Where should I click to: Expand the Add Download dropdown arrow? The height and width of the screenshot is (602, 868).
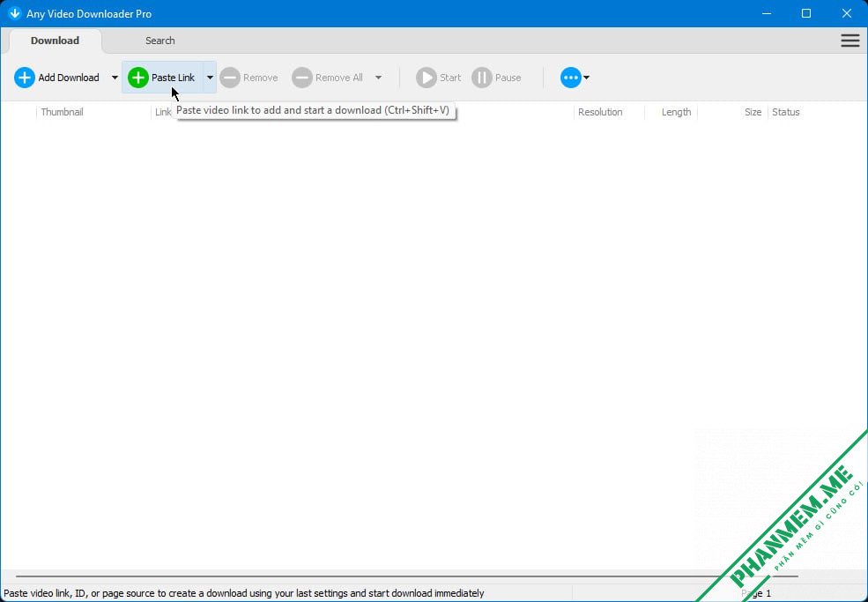pos(115,78)
